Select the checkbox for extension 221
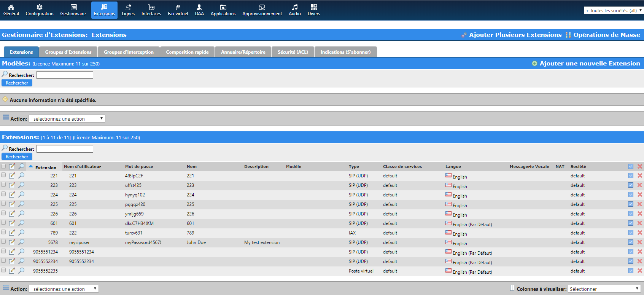The width and height of the screenshot is (644, 295). pos(3,175)
